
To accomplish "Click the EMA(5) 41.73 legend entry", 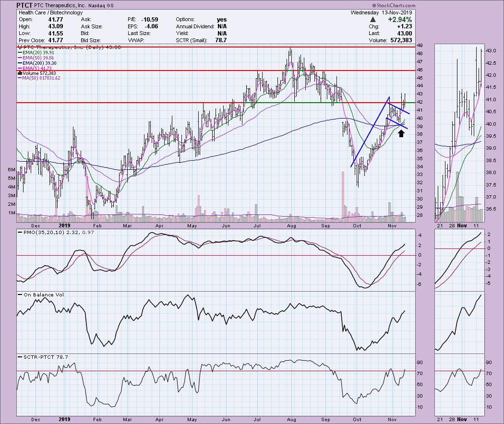I will pyautogui.click(x=35, y=69).
